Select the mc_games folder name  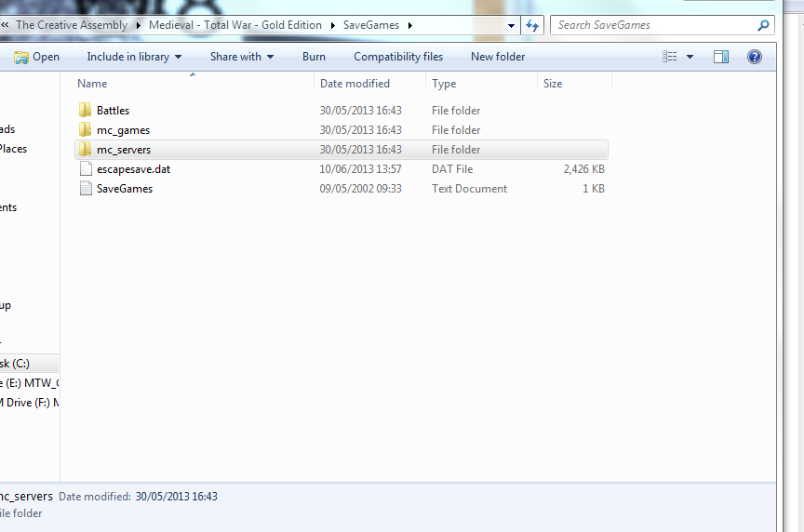(123, 130)
